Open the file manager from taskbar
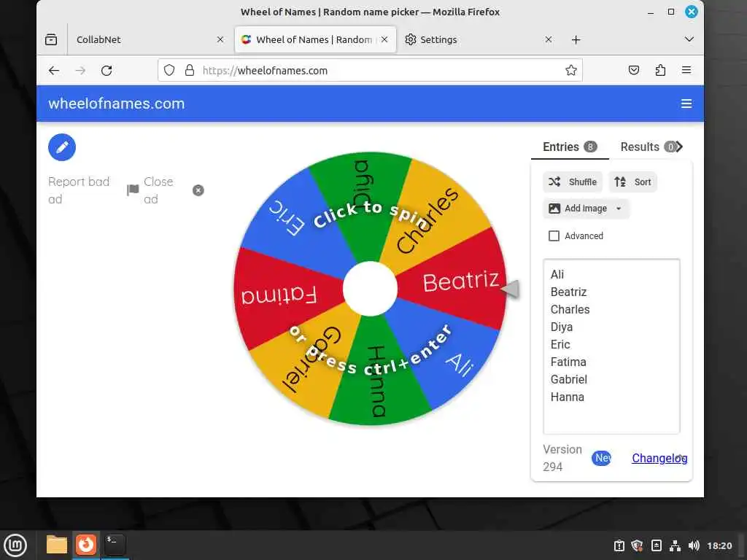 [x=57, y=545]
